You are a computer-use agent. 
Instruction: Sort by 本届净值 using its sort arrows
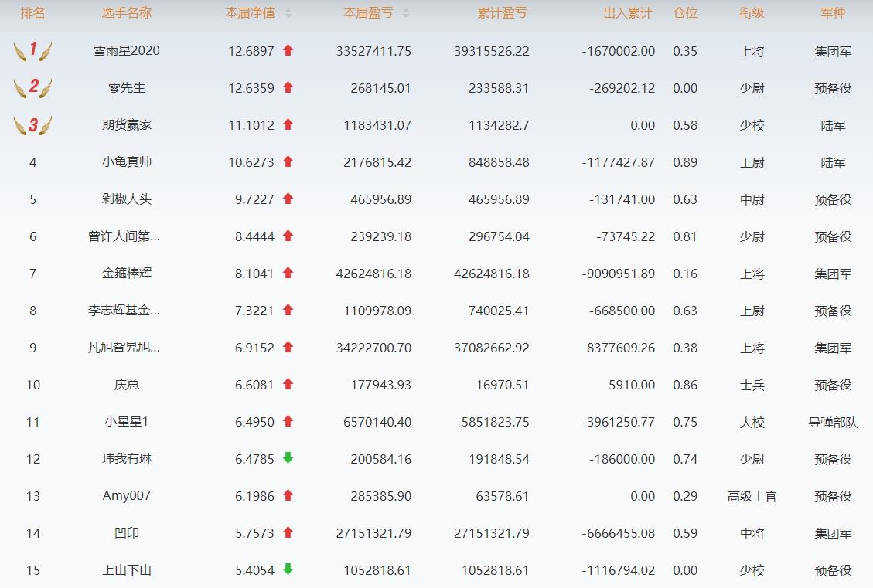(288, 13)
